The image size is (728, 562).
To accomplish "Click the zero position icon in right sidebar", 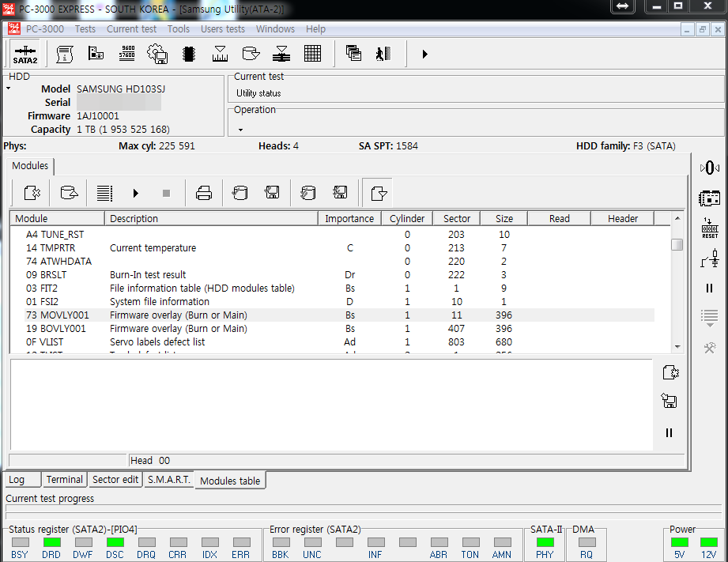I will (710, 168).
